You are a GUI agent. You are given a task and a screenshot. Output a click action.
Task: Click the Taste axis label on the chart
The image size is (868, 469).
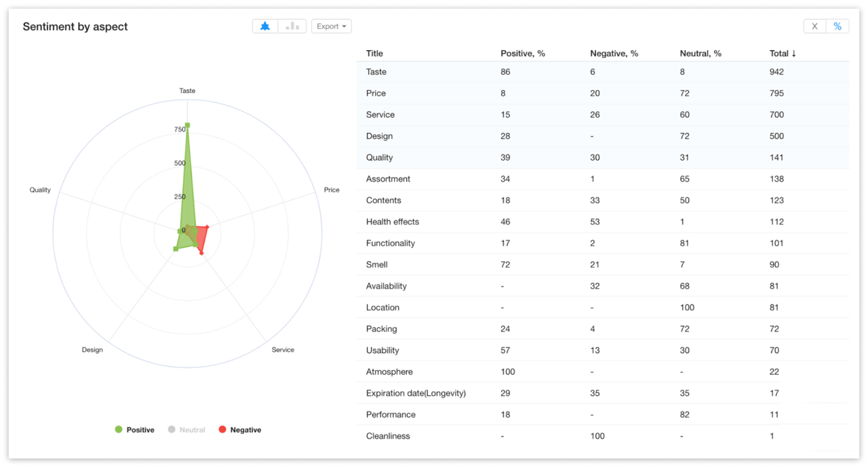[187, 90]
